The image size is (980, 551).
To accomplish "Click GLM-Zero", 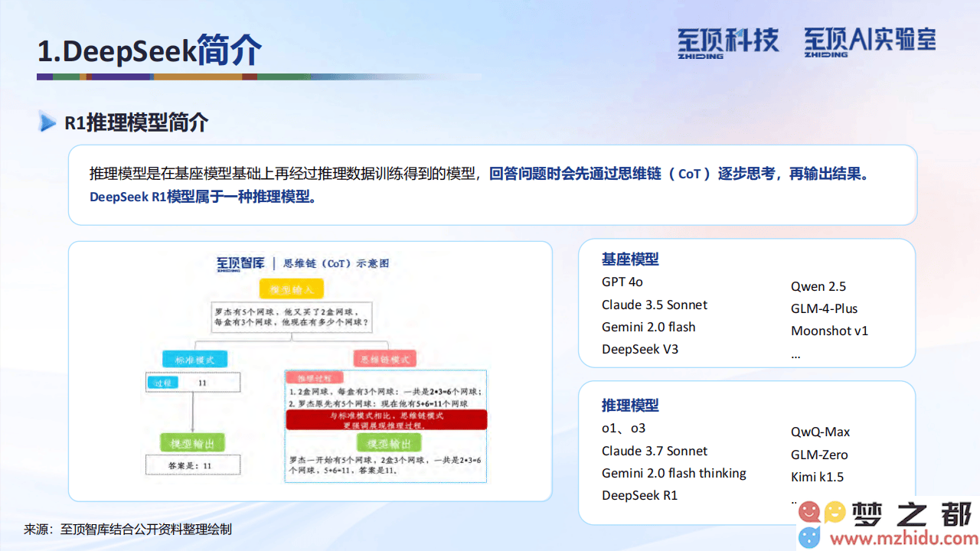I will click(x=819, y=455).
